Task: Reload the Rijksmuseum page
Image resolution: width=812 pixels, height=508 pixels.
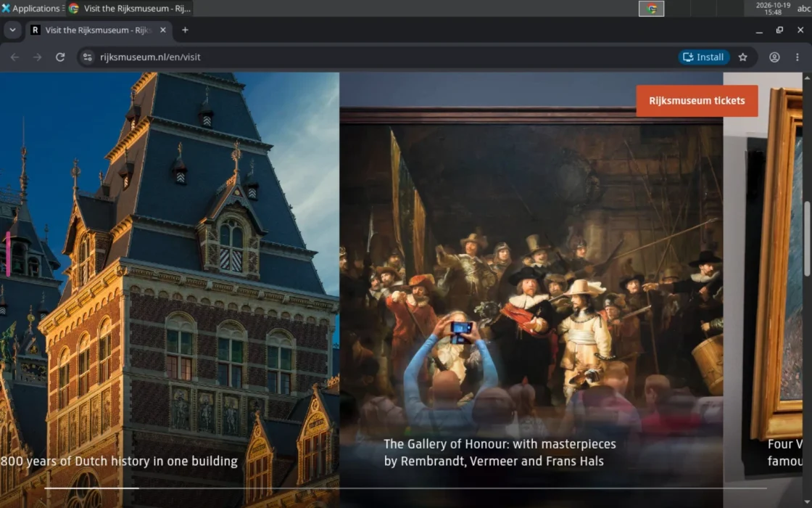Action: 60,57
